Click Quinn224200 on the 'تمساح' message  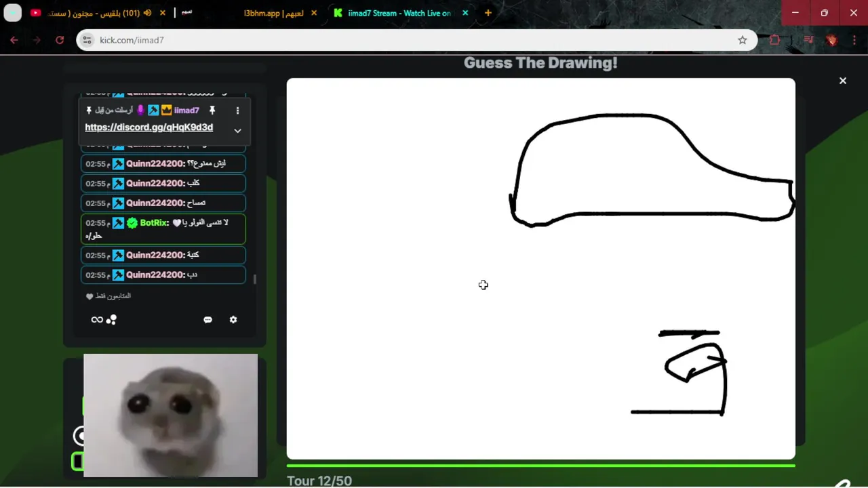click(155, 203)
